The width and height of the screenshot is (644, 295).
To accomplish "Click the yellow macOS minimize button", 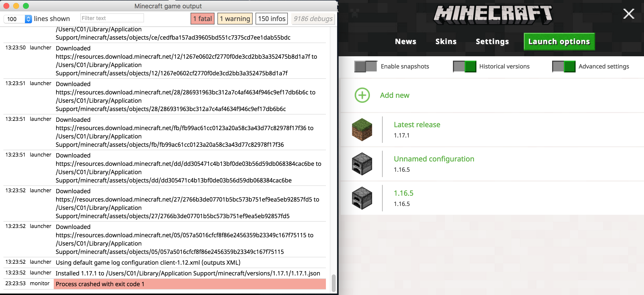I will (x=16, y=6).
